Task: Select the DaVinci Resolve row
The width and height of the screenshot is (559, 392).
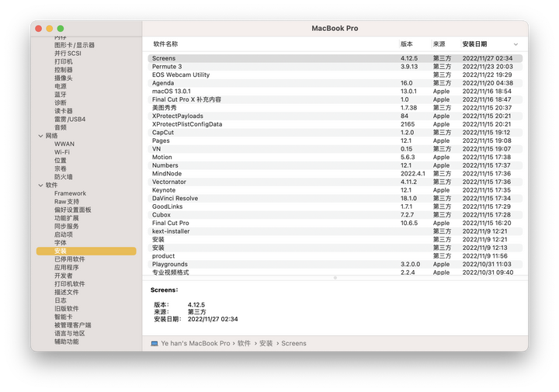Action: click(x=335, y=199)
